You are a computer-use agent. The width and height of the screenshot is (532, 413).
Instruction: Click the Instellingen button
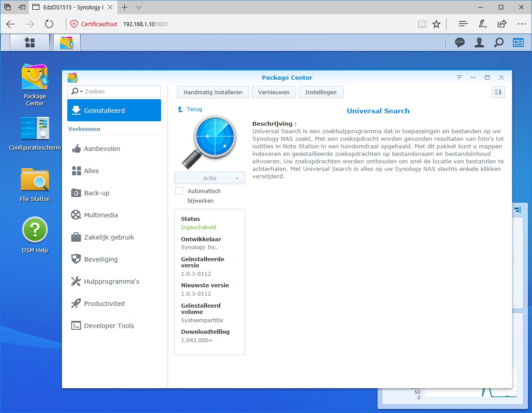tap(321, 92)
